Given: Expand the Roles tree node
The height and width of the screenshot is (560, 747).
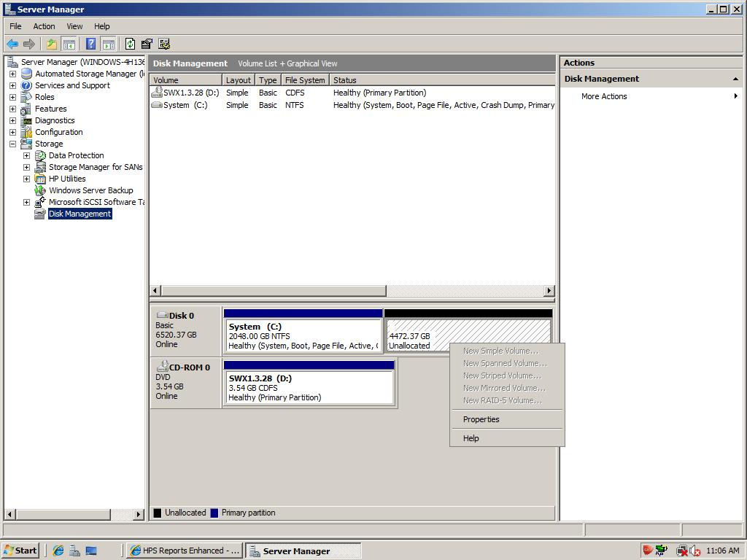Looking at the screenshot, I should tap(12, 97).
